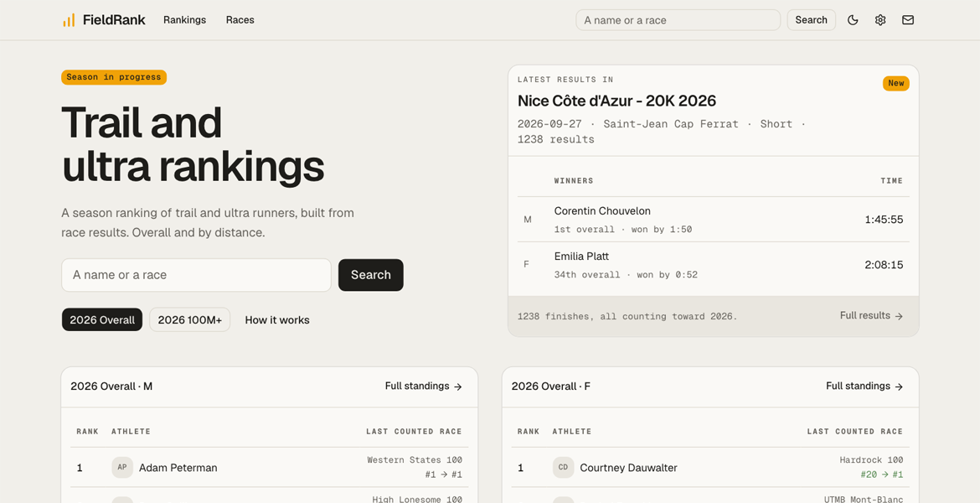
Task: Open the Rankings nav item
Action: 184,20
